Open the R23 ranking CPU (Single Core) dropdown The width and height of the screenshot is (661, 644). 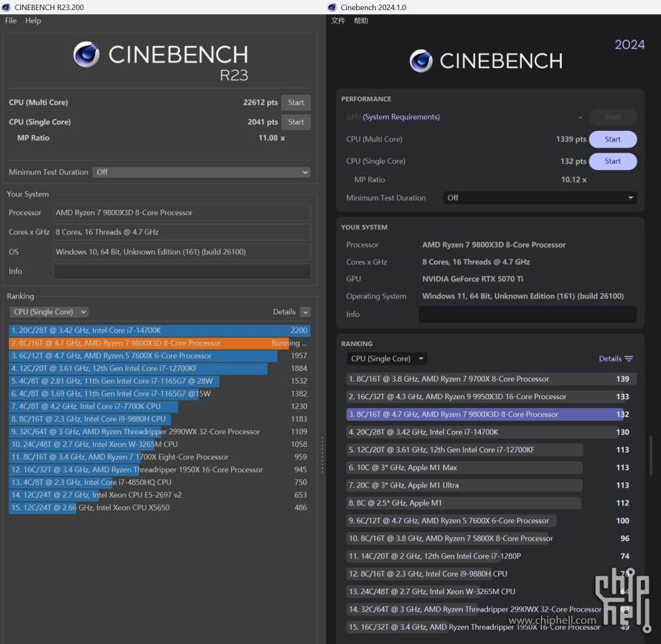49,312
